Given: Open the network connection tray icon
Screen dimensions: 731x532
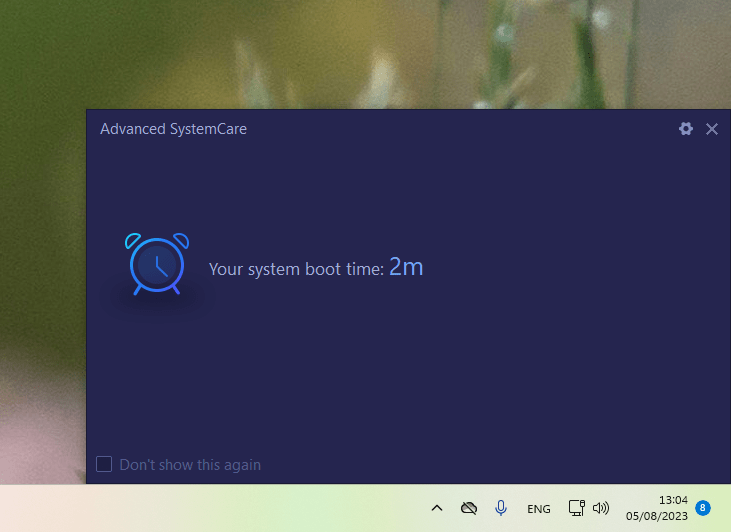Looking at the screenshot, I should [576, 508].
